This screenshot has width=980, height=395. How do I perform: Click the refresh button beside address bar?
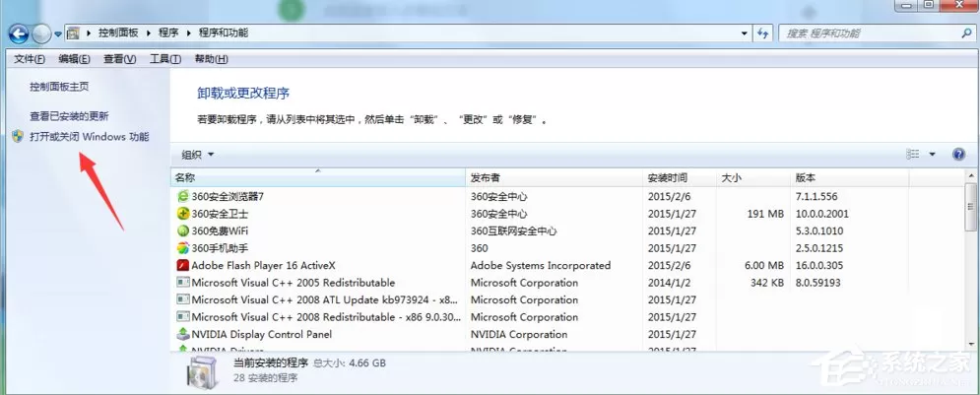tap(763, 33)
